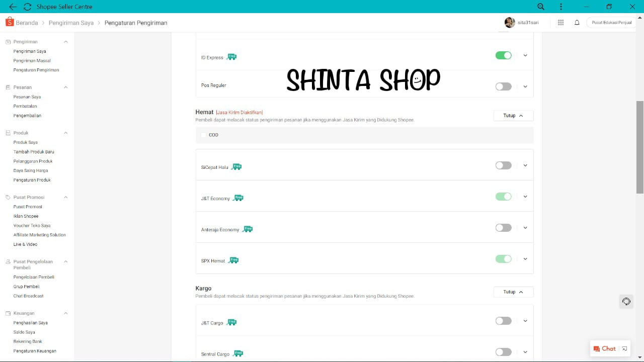The height and width of the screenshot is (362, 644).
Task: Expand the ID Express row details
Action: pyautogui.click(x=525, y=55)
